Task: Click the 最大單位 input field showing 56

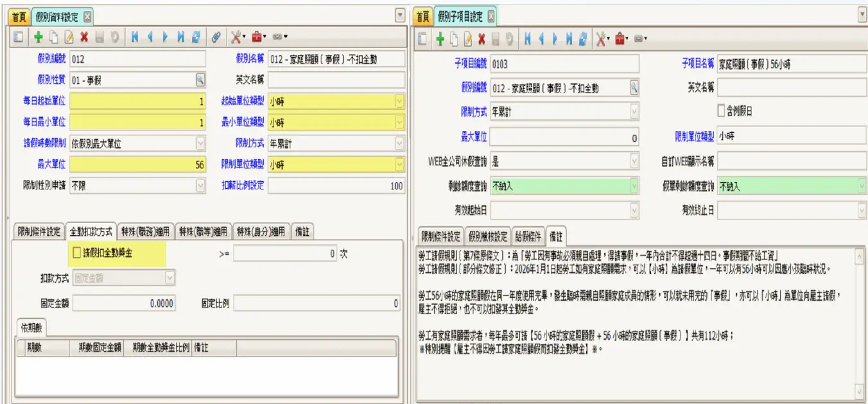Action: [x=137, y=165]
